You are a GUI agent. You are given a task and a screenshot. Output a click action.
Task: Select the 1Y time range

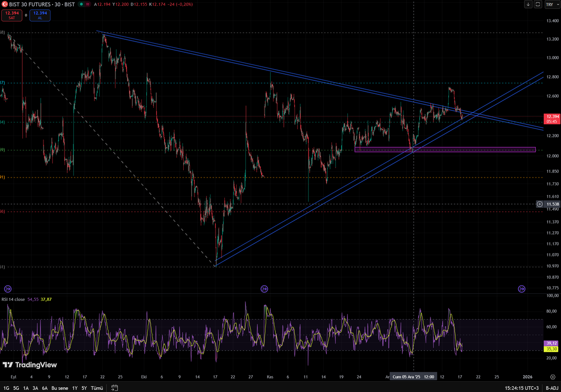[x=75, y=388]
